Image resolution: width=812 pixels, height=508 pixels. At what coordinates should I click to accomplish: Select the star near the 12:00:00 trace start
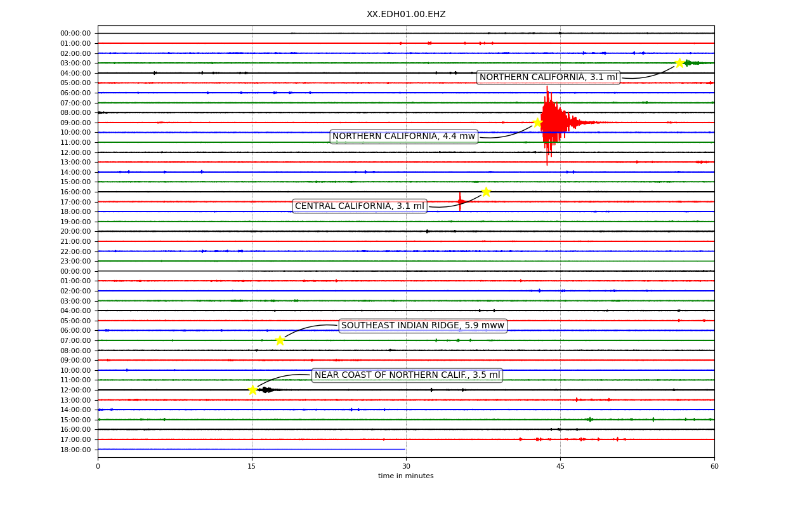click(252, 390)
